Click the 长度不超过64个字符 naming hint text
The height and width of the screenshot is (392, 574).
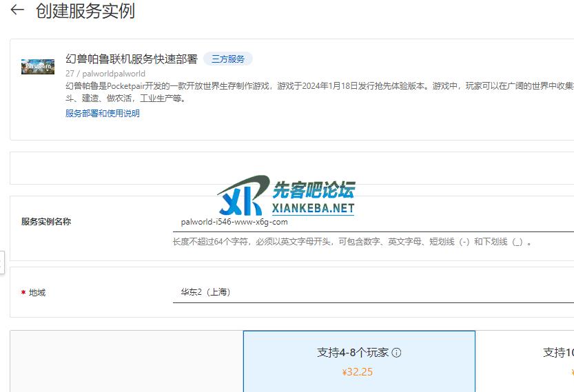(351, 243)
